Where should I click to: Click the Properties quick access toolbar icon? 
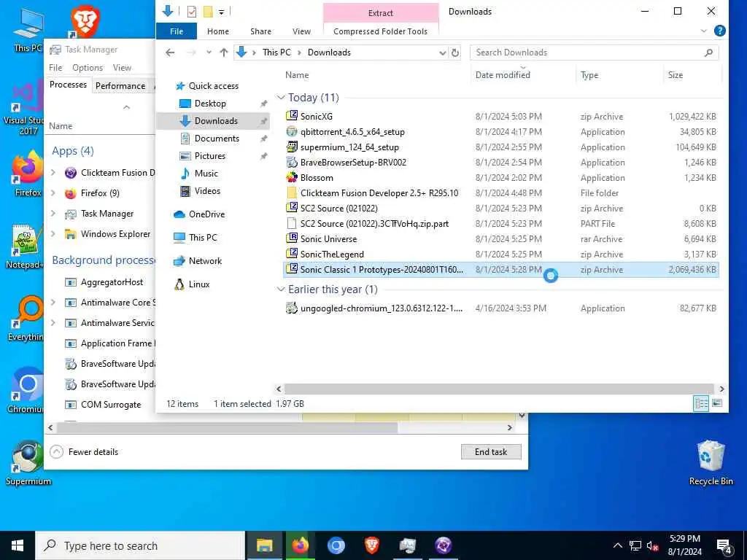pyautogui.click(x=192, y=12)
